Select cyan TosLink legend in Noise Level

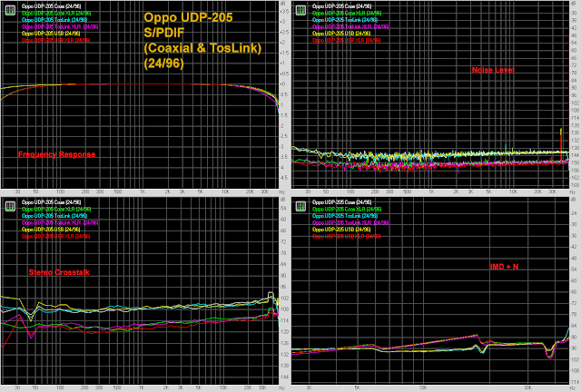click(345, 20)
